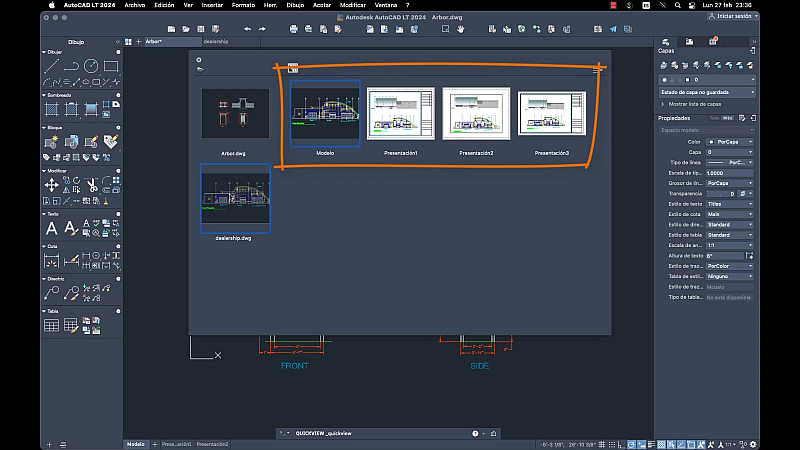Image resolution: width=800 pixels, height=450 pixels.
Task: Select the Arbor.dwg drawing thumbnail
Action: [235, 113]
